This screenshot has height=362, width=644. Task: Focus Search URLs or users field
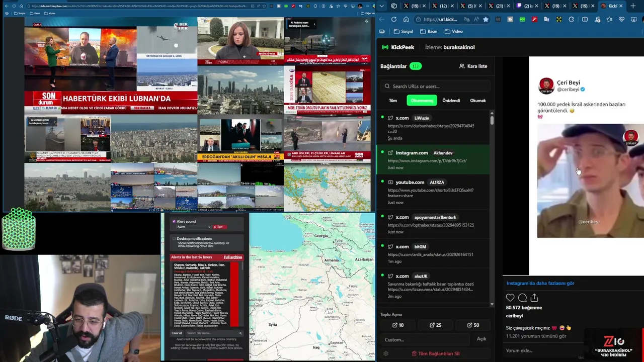435,86
